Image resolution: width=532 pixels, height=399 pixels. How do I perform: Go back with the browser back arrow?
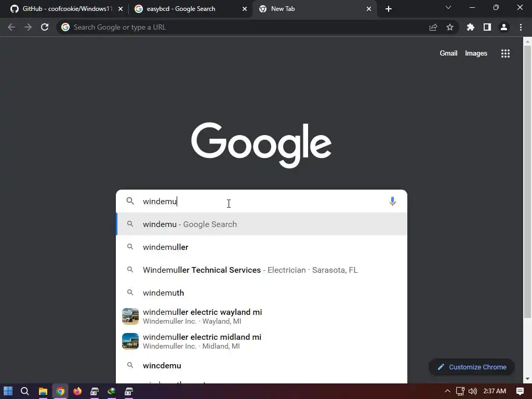pyautogui.click(x=11, y=27)
